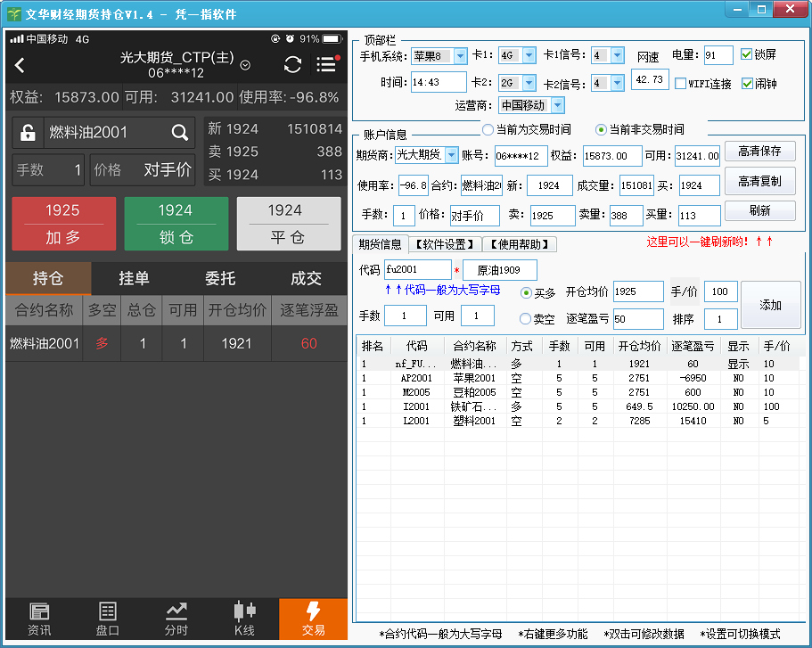Tap the 价格 对手价 field in phone

(143, 169)
